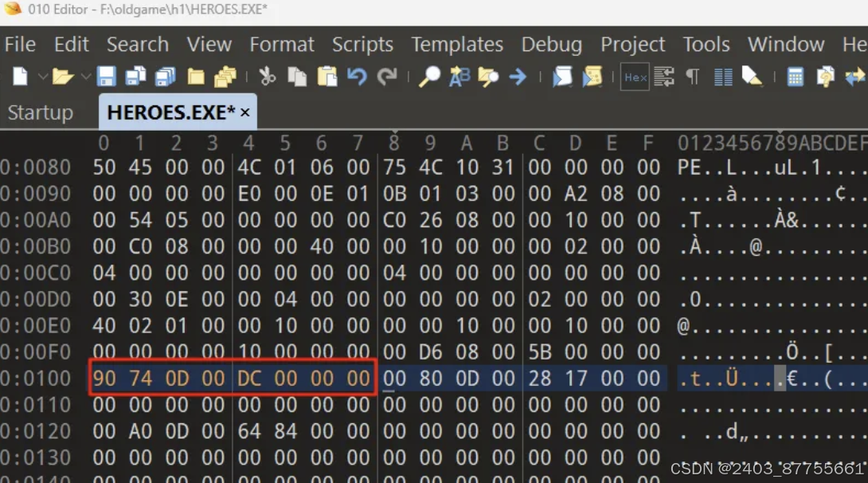Image resolution: width=868 pixels, height=483 pixels.
Task: Redo the last edit
Action: (x=387, y=77)
